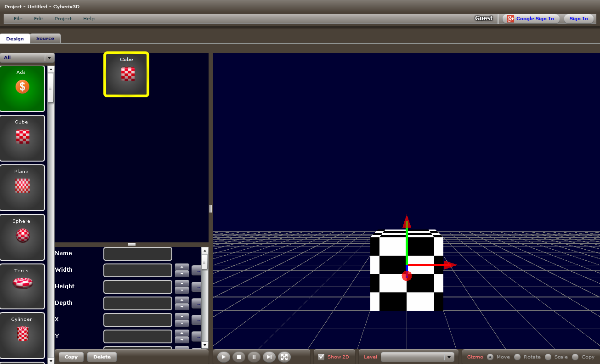Click the vertical splitter handle beside viewport
The image size is (600, 364).
(x=211, y=209)
